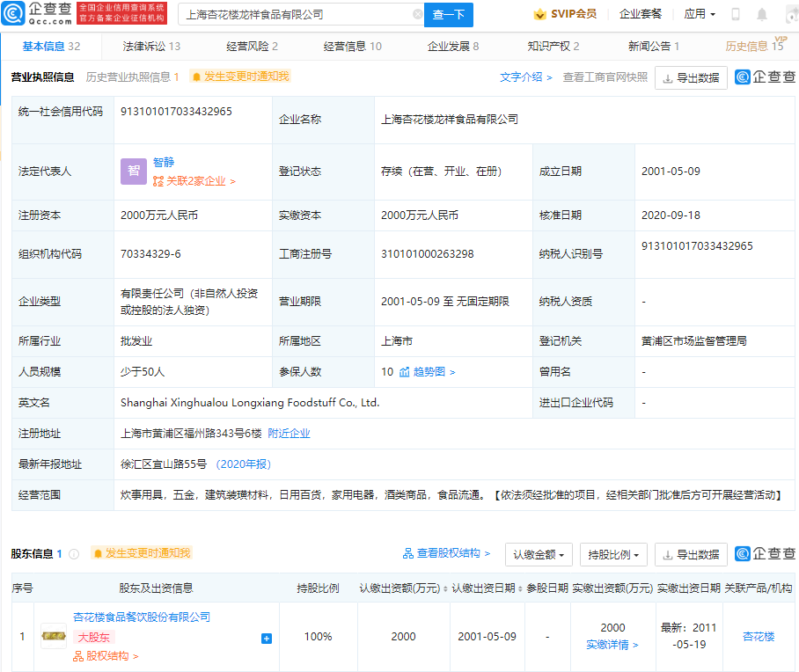Open 实缴详情 link
The height and width of the screenshot is (672, 799).
(612, 645)
